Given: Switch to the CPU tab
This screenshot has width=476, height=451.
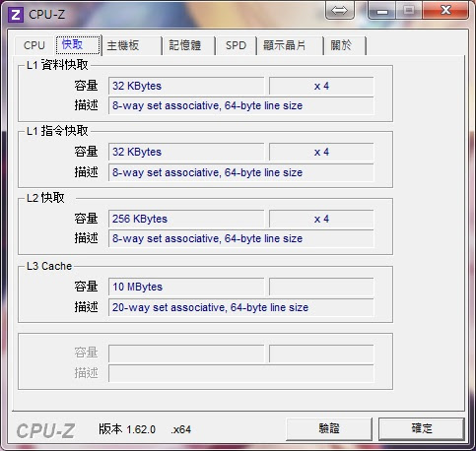Looking at the screenshot, I should click(x=34, y=45).
